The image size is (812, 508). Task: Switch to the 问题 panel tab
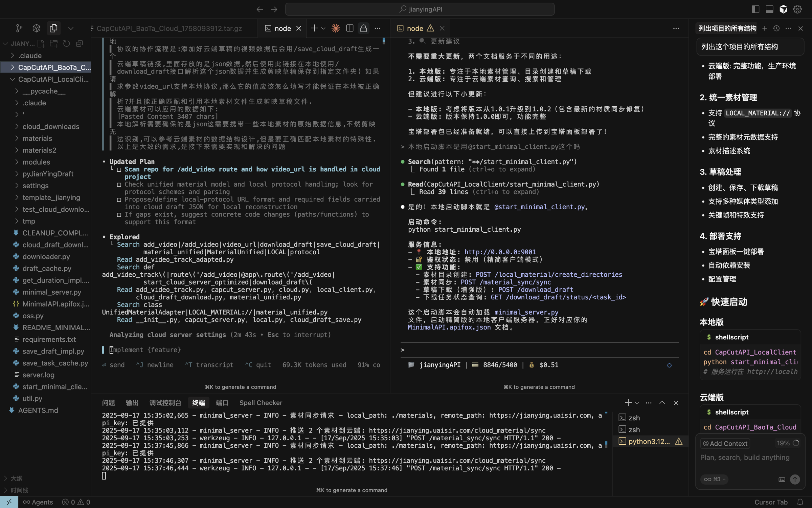pos(109,403)
